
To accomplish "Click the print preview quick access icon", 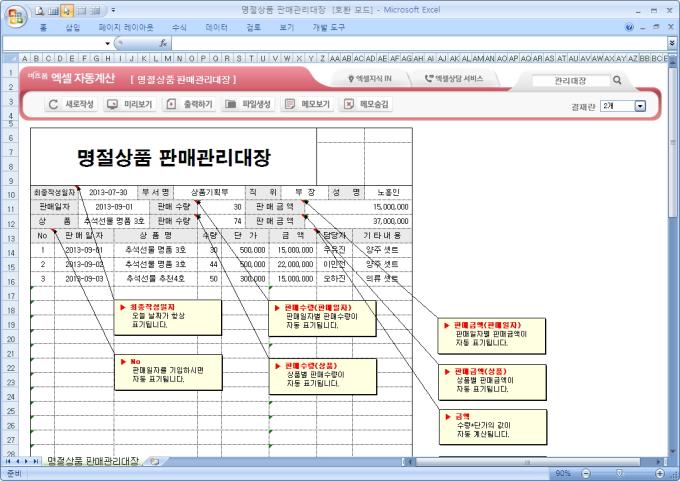I will point(40,11).
